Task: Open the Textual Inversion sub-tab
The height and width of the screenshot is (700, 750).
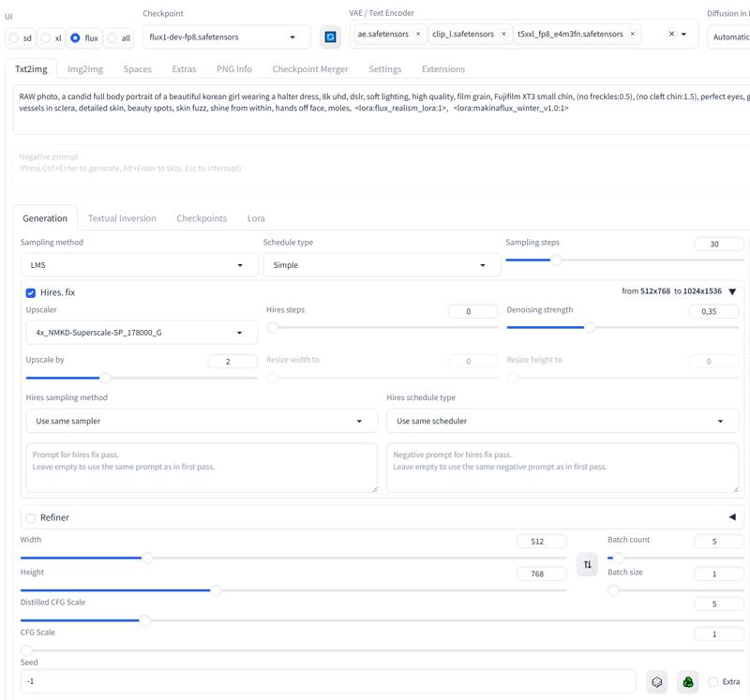Action: click(x=122, y=218)
